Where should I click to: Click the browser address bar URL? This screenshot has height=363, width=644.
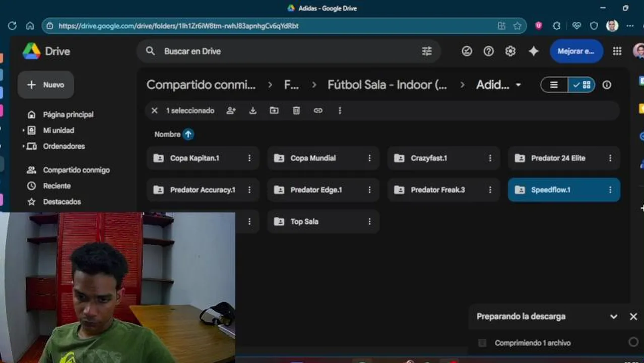pyautogui.click(x=178, y=26)
